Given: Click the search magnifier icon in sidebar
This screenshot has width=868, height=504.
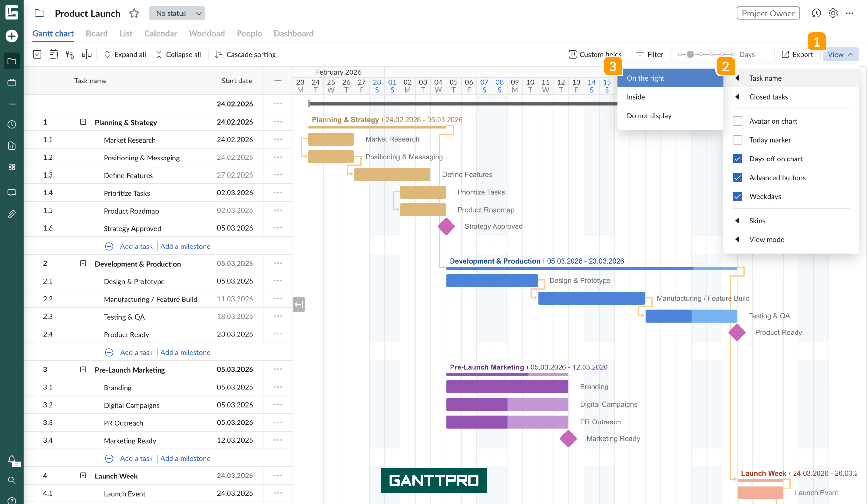Looking at the screenshot, I should pyautogui.click(x=12, y=481).
